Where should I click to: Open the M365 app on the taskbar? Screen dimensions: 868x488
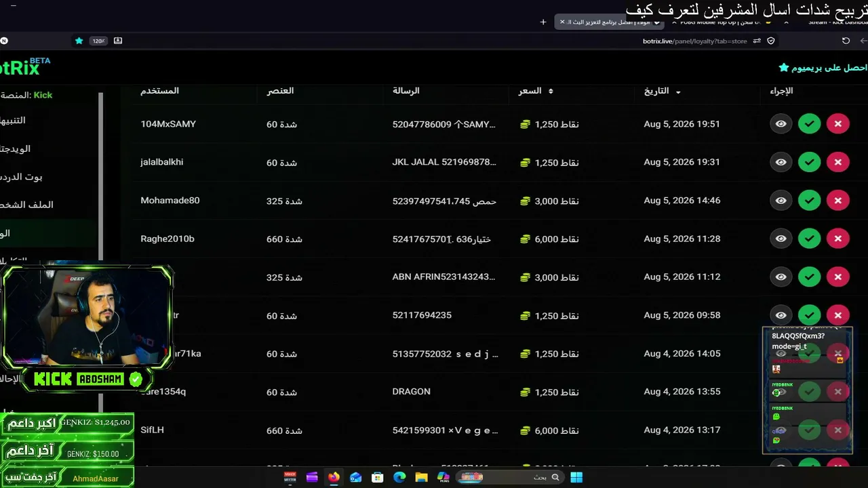pos(443,477)
